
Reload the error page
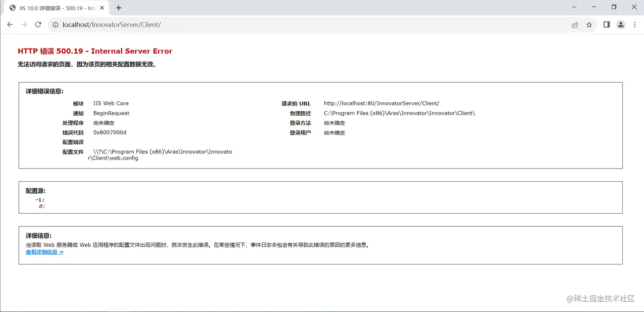[x=38, y=24]
